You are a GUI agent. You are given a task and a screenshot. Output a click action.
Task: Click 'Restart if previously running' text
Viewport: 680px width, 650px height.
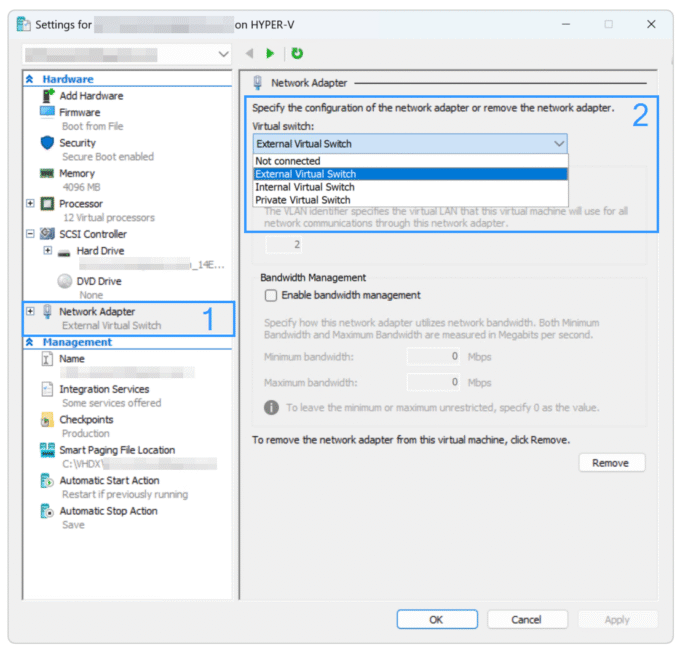tap(125, 494)
